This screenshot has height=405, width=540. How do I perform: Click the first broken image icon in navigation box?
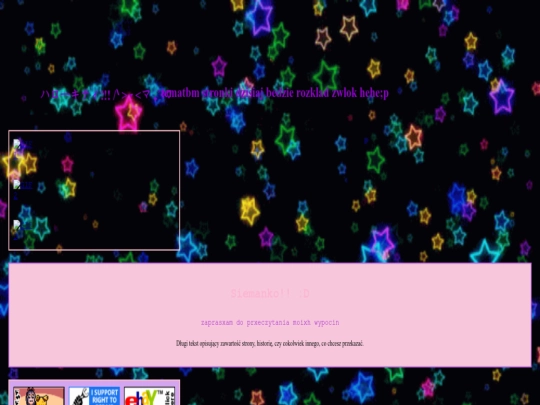coord(17,144)
